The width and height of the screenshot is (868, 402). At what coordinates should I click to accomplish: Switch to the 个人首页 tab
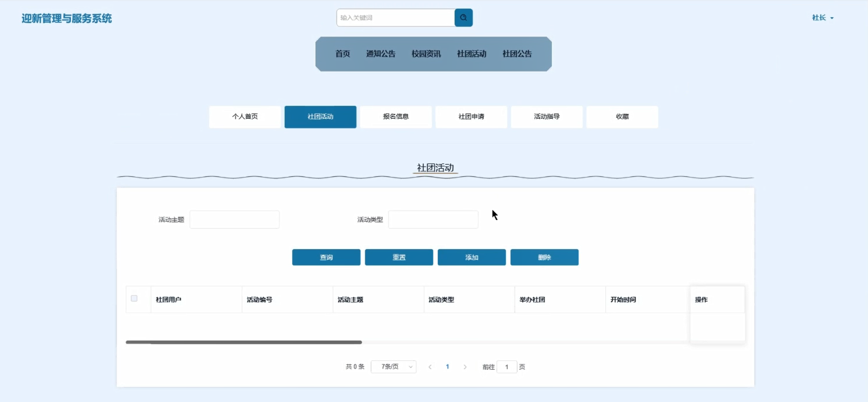tap(245, 117)
